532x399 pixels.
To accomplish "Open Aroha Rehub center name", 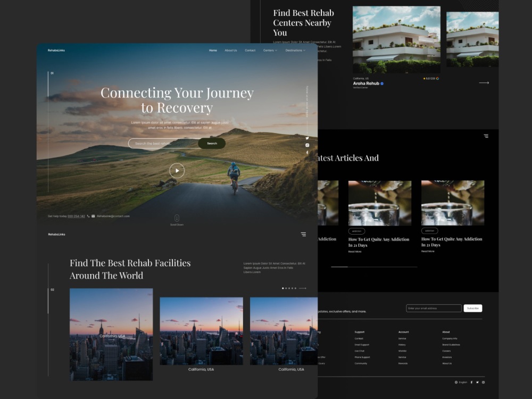I will 366,84.
